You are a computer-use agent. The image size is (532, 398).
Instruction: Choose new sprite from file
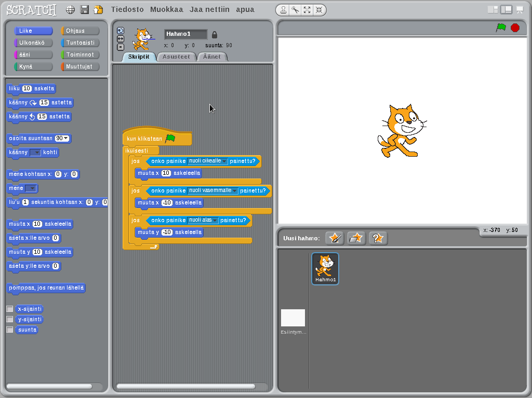356,238
